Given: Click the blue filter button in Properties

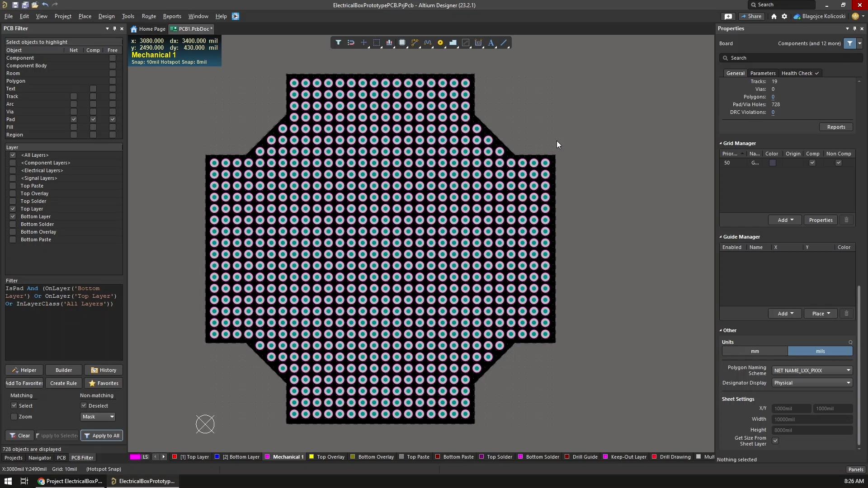Looking at the screenshot, I should point(850,43).
